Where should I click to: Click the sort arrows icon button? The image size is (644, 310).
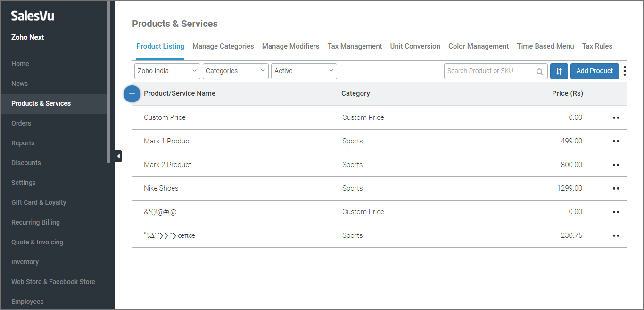point(559,71)
